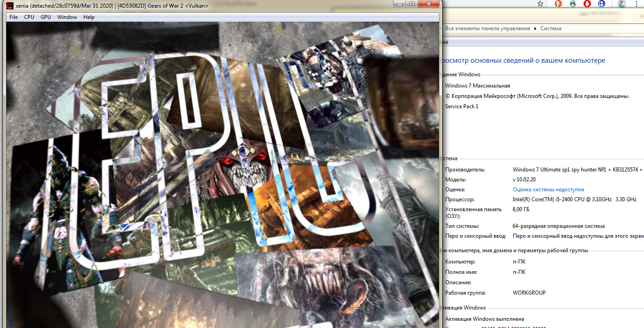Click the '64-разрядная операционная система' value
The height and width of the screenshot is (328, 644).
click(559, 226)
